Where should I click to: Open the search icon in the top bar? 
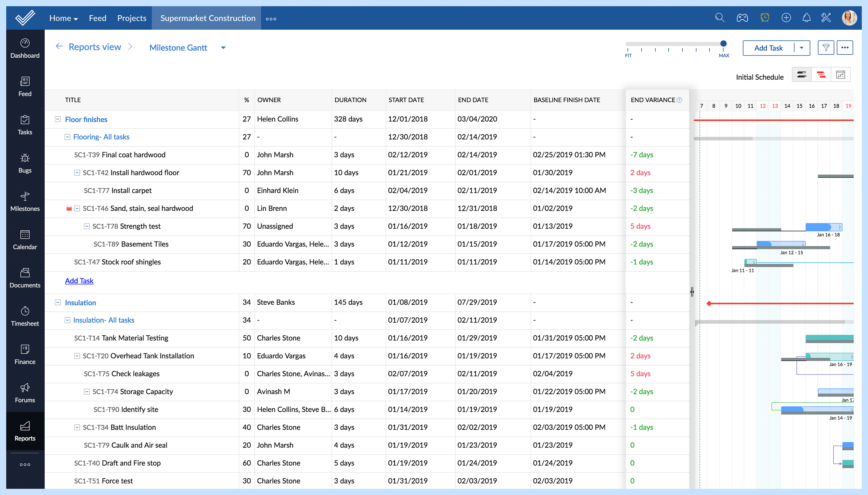pos(720,18)
